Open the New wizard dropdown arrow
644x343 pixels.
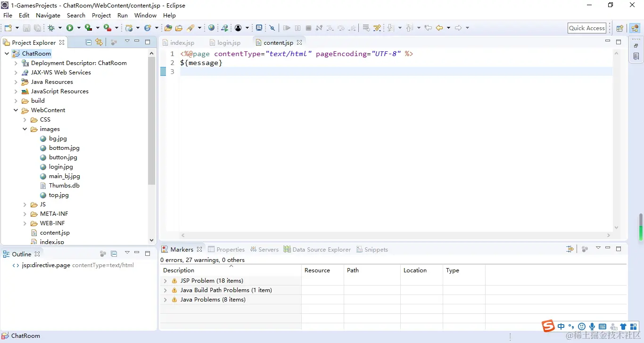point(17,28)
